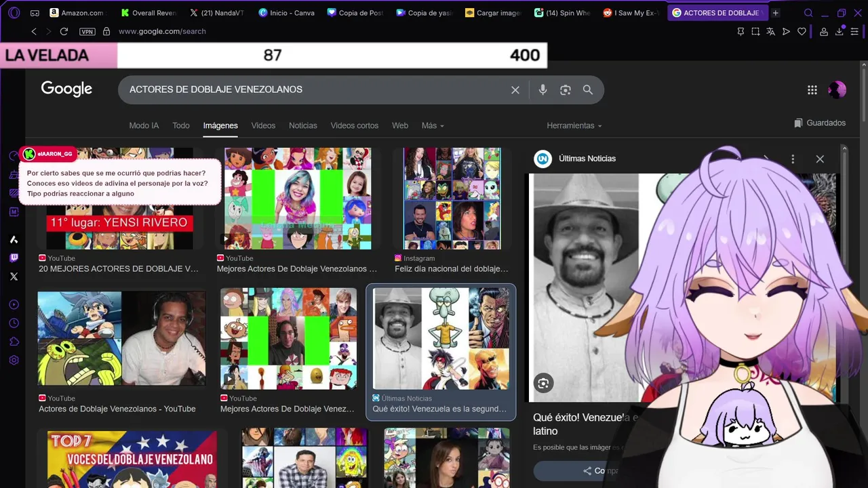Expand the Herramientas dropdown
The width and height of the screenshot is (868, 488).
coord(574,125)
